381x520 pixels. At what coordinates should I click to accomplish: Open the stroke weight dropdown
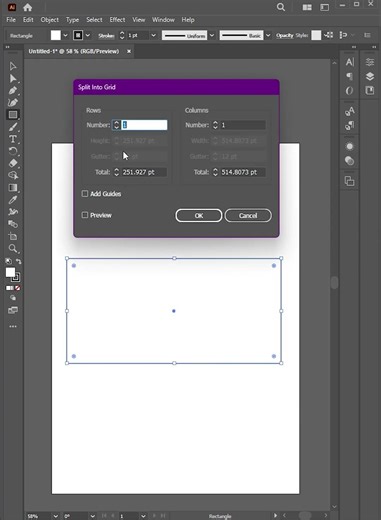coord(153,35)
